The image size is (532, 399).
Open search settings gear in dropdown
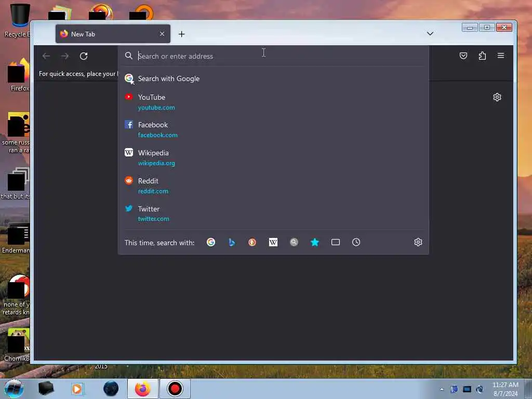(418, 242)
